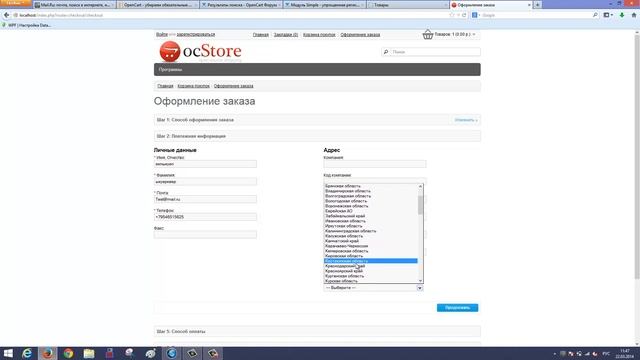Click the зарегистрироваться link
The height and width of the screenshot is (360, 640).
[196, 34]
